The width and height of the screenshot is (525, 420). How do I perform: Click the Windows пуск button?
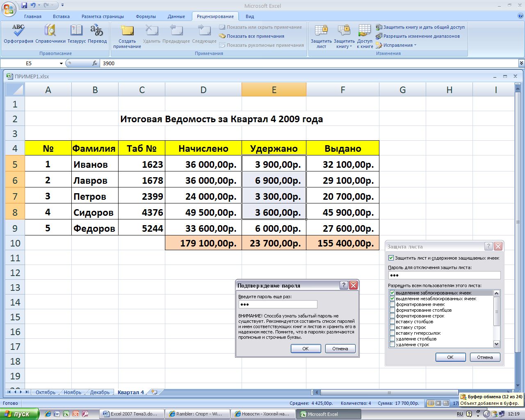click(20, 414)
